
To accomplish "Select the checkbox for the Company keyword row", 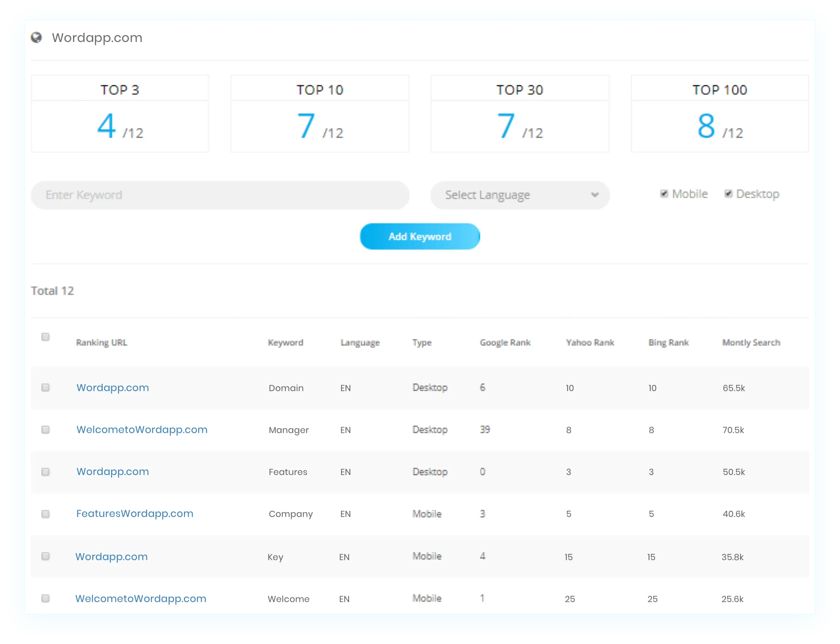I will [x=46, y=514].
